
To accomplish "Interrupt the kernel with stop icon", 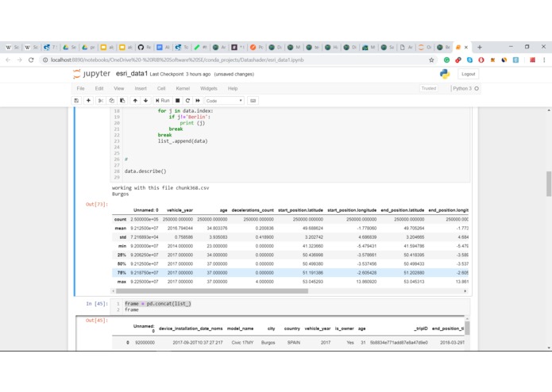I will [x=178, y=101].
